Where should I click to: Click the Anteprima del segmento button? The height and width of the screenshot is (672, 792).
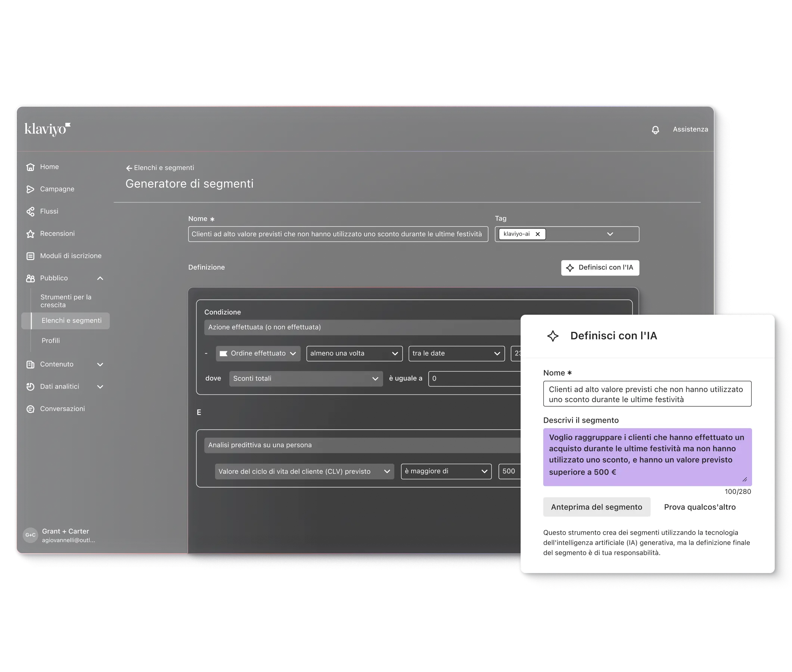(596, 507)
